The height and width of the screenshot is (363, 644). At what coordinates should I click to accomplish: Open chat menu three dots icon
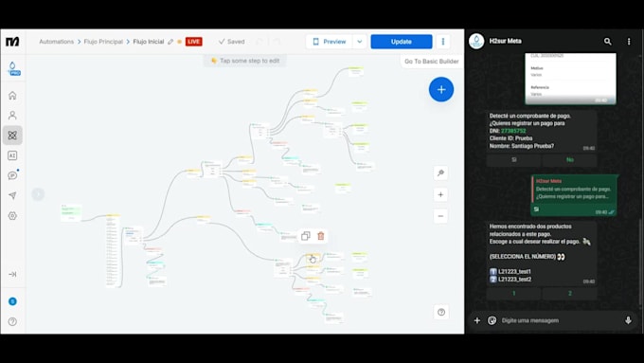click(x=629, y=41)
